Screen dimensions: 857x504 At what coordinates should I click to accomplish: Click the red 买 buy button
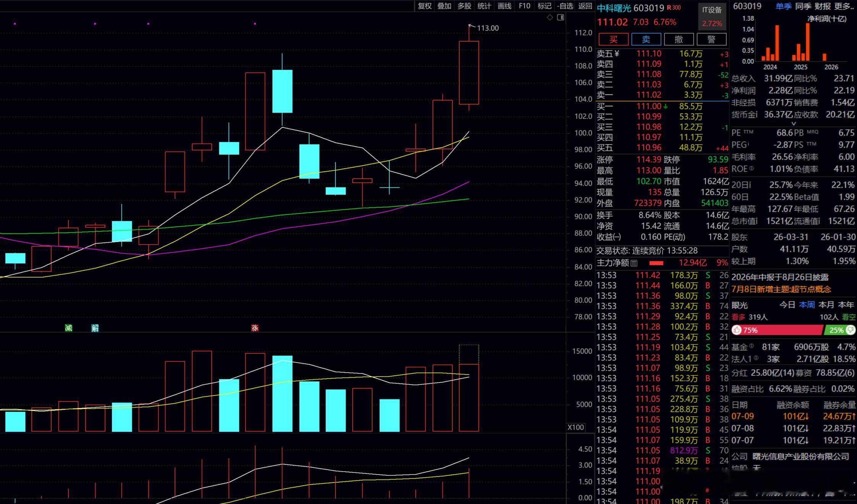[x=614, y=39]
